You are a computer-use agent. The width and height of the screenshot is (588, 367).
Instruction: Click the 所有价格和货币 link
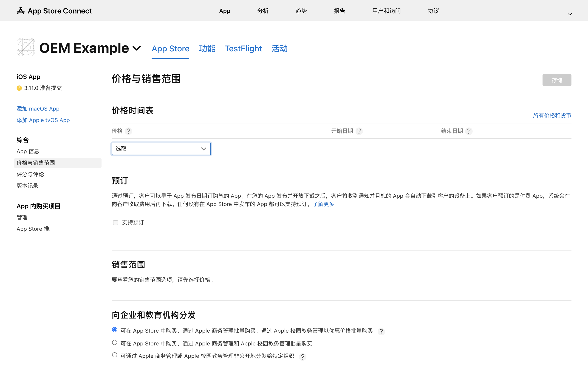(552, 116)
